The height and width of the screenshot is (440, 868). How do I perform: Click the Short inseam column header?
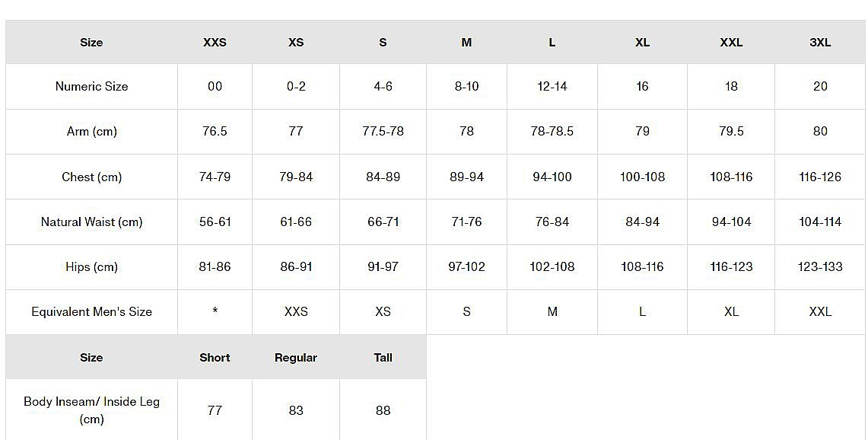coord(215,358)
